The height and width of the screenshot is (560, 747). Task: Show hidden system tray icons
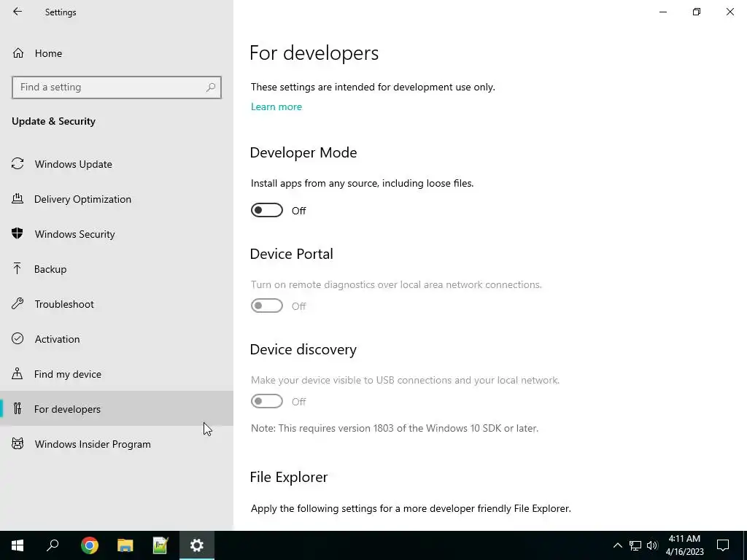coord(617,545)
